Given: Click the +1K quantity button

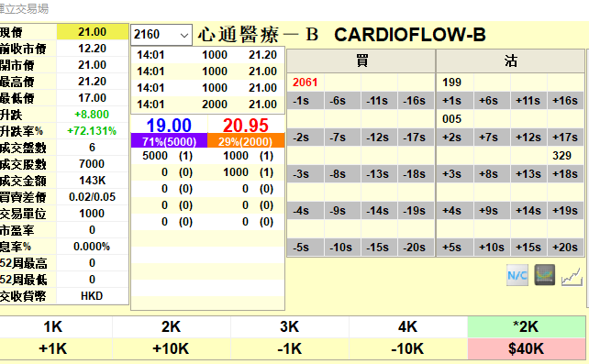Looking at the screenshot, I should pos(53,348).
